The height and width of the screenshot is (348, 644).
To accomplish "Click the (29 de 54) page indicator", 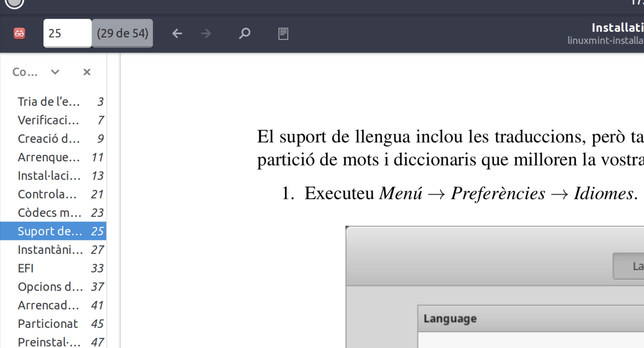I will [x=123, y=33].
